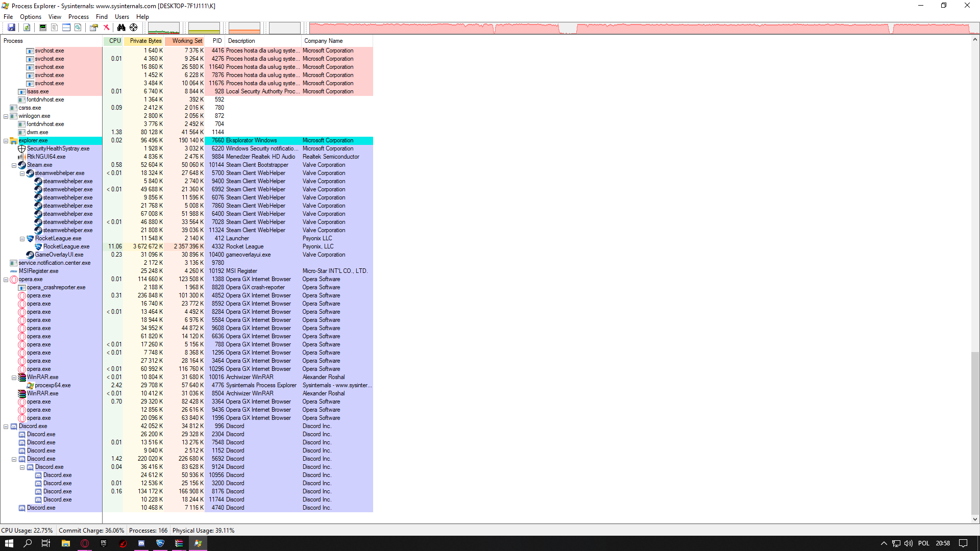This screenshot has height=551, width=980.
Task: Collapse the Launcher RocketLeague.exe node
Action: tap(22, 239)
